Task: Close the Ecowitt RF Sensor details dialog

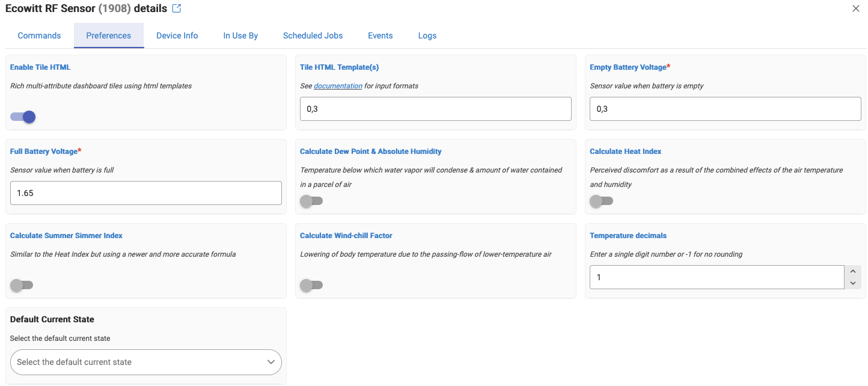Action: pos(856,8)
